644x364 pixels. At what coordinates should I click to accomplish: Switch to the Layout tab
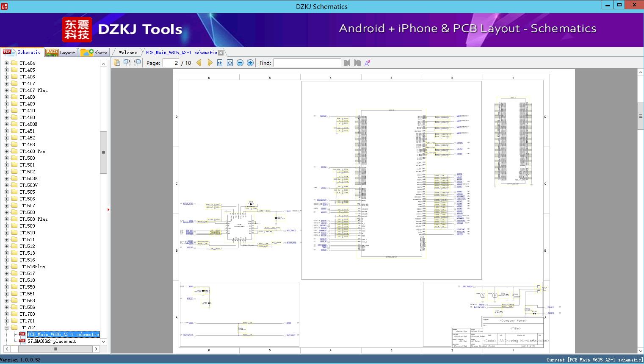61,53
